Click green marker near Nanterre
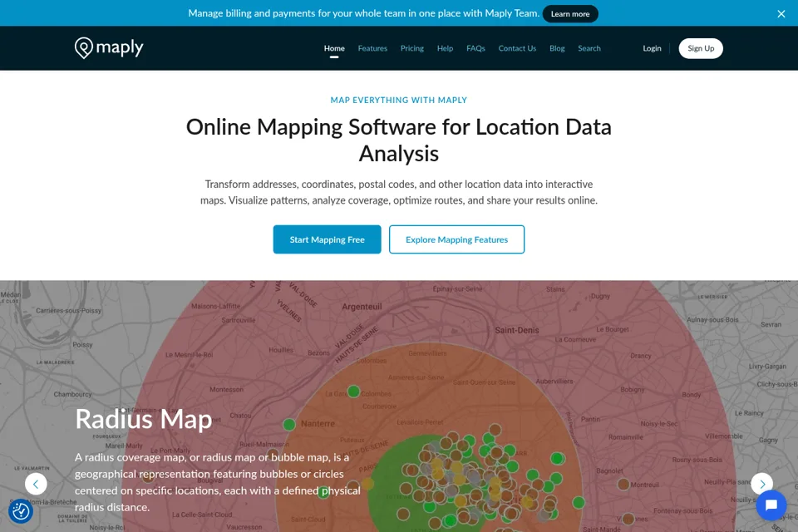The width and height of the screenshot is (798, 532). pyautogui.click(x=289, y=424)
